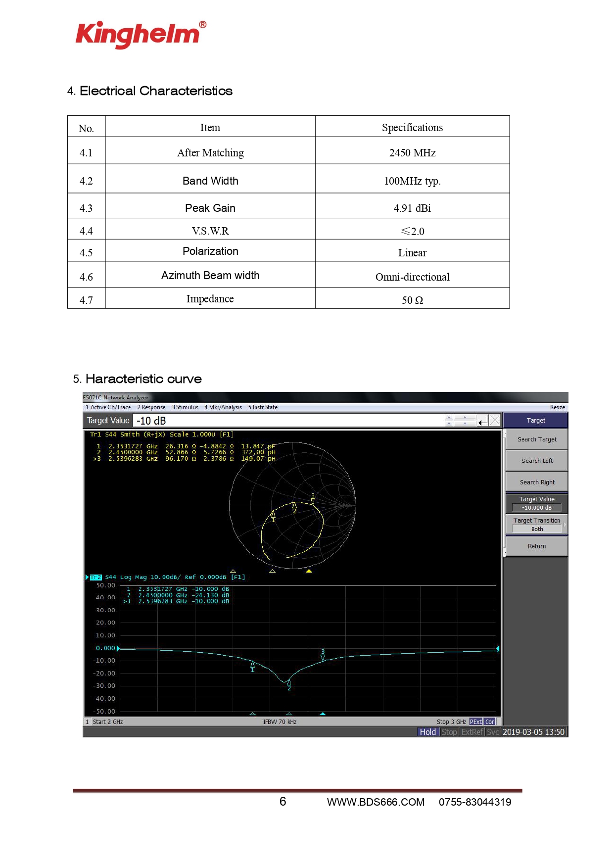Click the Hold status indicator
The width and height of the screenshot is (614, 868).
(x=428, y=732)
